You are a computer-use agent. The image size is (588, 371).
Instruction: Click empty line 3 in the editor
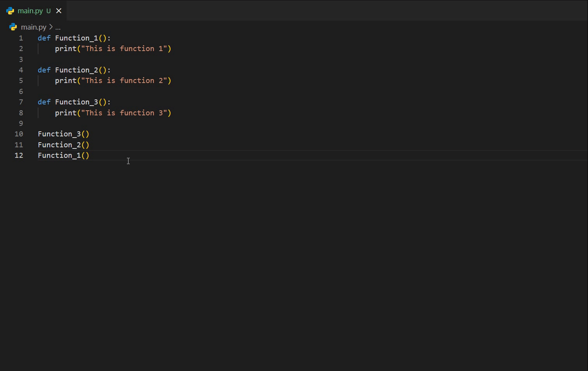(313, 60)
